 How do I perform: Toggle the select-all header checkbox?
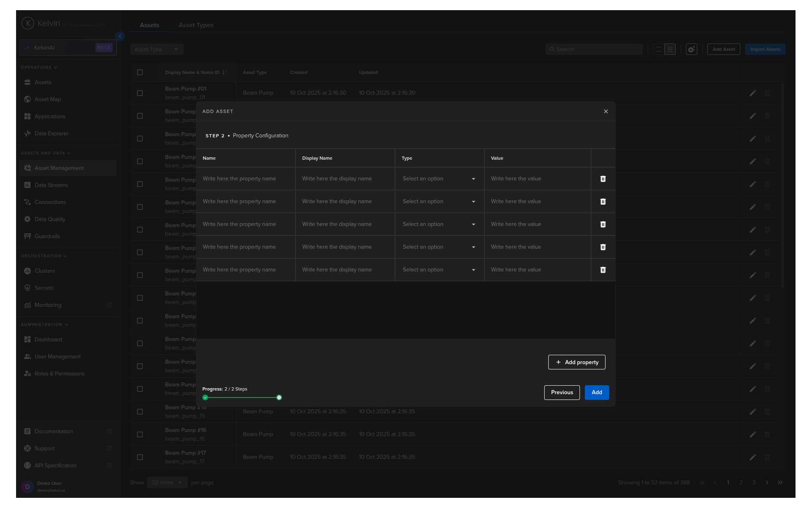pos(140,72)
